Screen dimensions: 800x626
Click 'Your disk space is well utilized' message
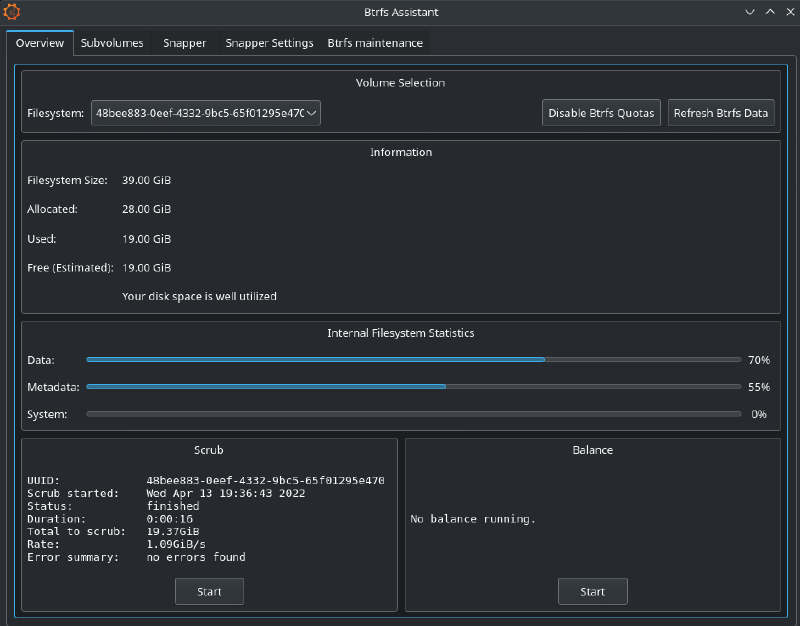pyautogui.click(x=199, y=296)
